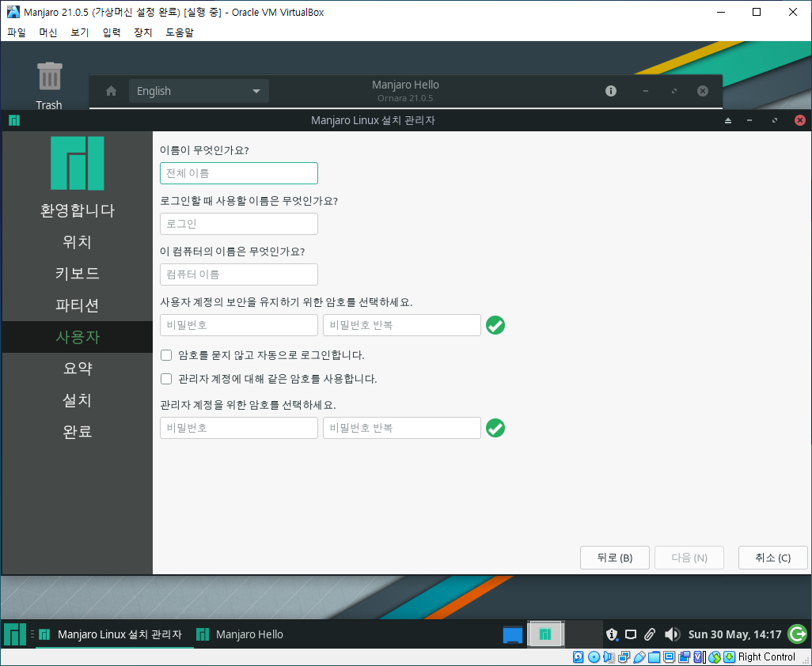
Task: Select the 사용자 step in sidebar
Action: point(78,337)
